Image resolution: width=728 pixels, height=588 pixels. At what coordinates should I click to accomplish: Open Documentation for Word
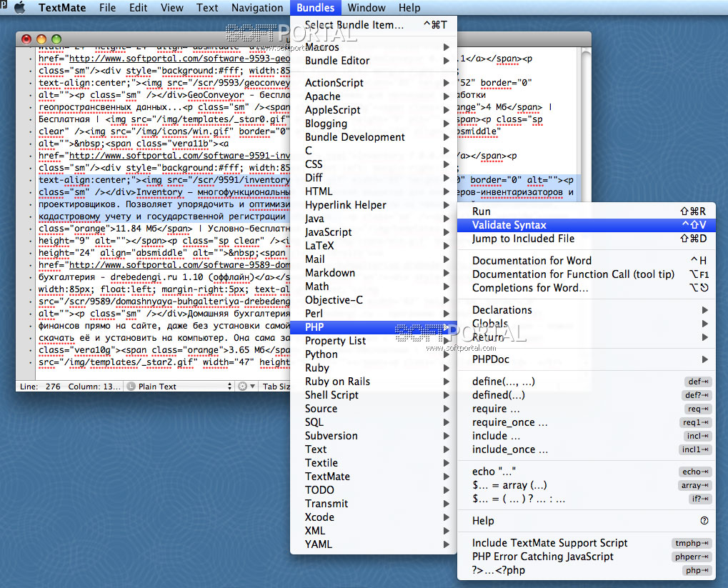(x=587, y=261)
